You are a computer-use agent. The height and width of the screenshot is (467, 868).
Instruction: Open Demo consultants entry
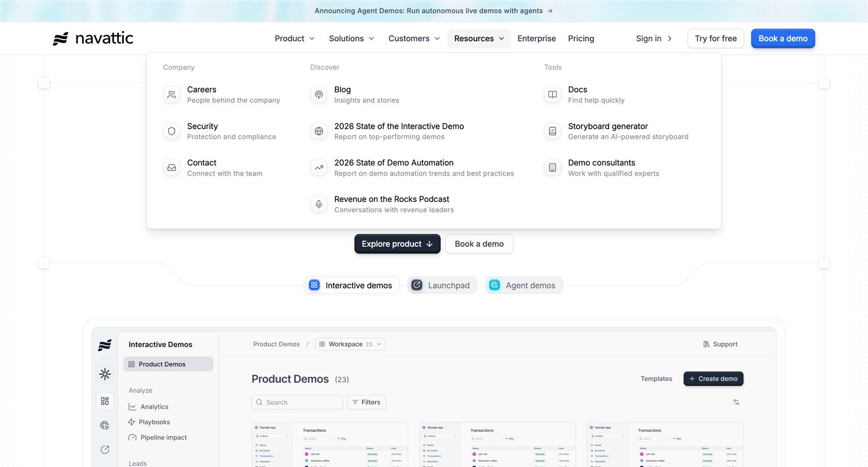(602, 168)
